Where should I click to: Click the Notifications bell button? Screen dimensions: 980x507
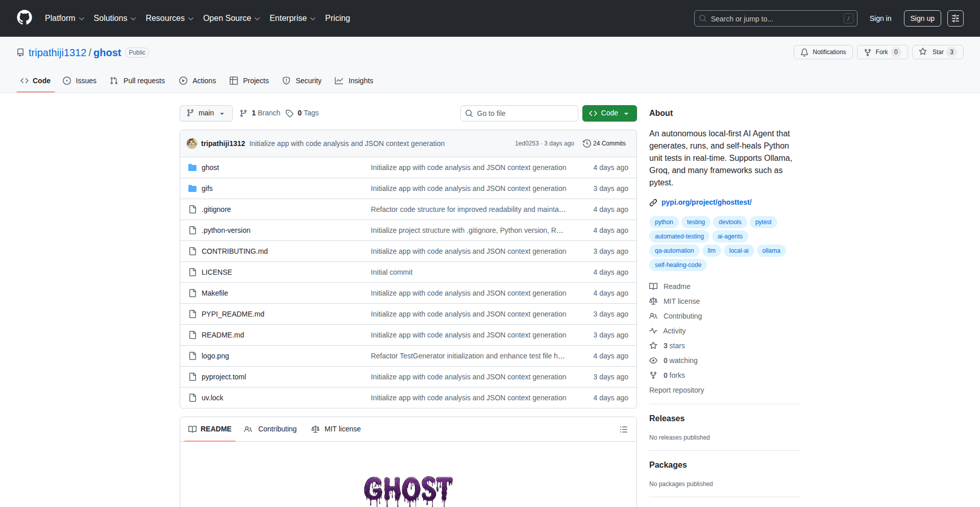823,52
